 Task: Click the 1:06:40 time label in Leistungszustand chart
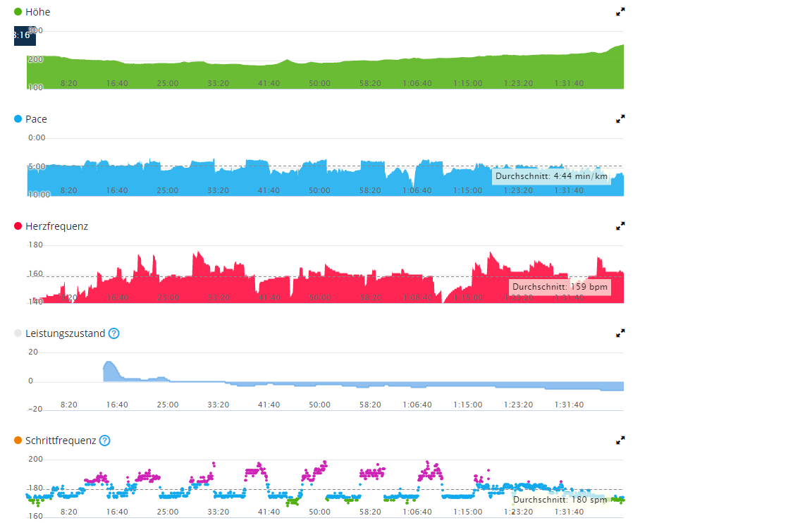click(x=417, y=405)
